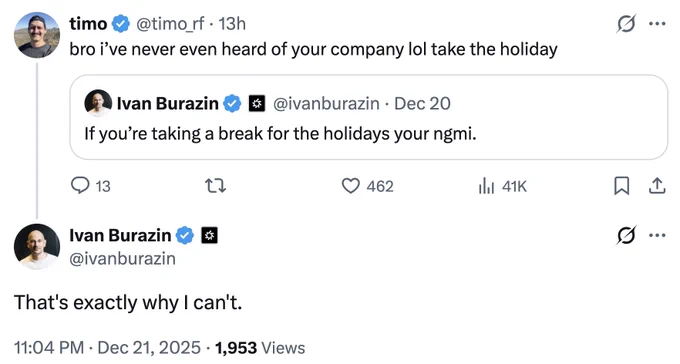Open the 11:04 PM Dec 21, 2025 timestamp

pos(108,348)
